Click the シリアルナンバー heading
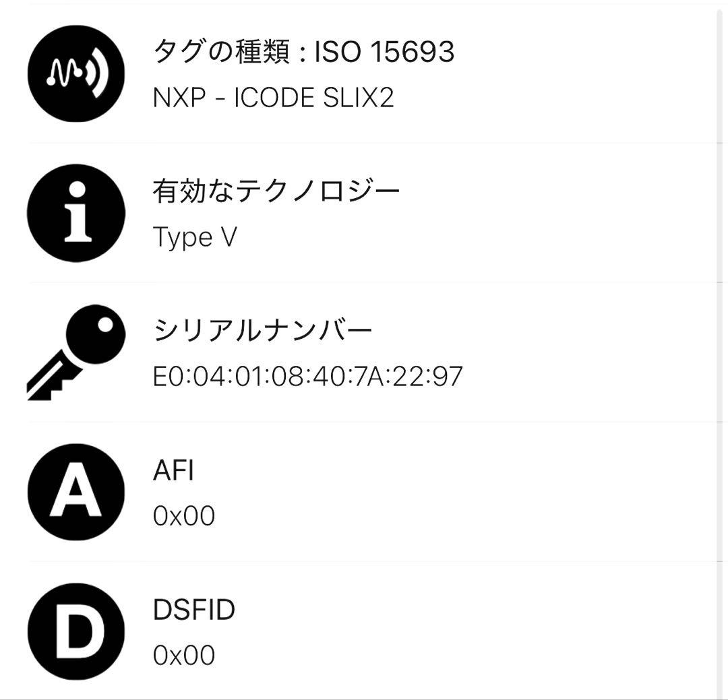 click(263, 331)
